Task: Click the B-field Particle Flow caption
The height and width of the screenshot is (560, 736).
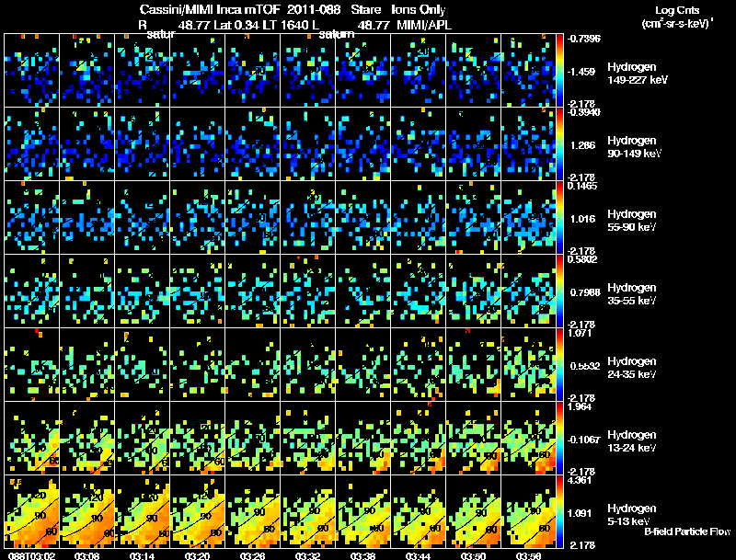Action: tap(687, 531)
